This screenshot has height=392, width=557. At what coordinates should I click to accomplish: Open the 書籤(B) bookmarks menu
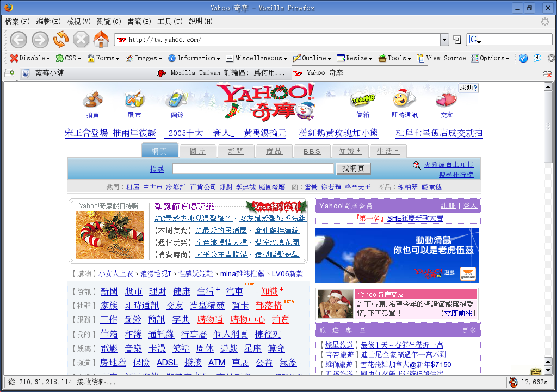[139, 22]
